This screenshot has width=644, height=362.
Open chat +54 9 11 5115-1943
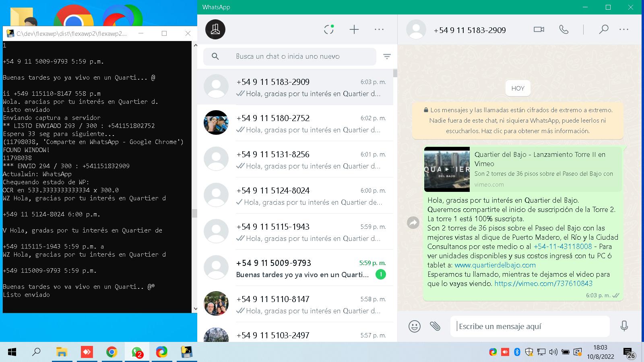tap(295, 232)
